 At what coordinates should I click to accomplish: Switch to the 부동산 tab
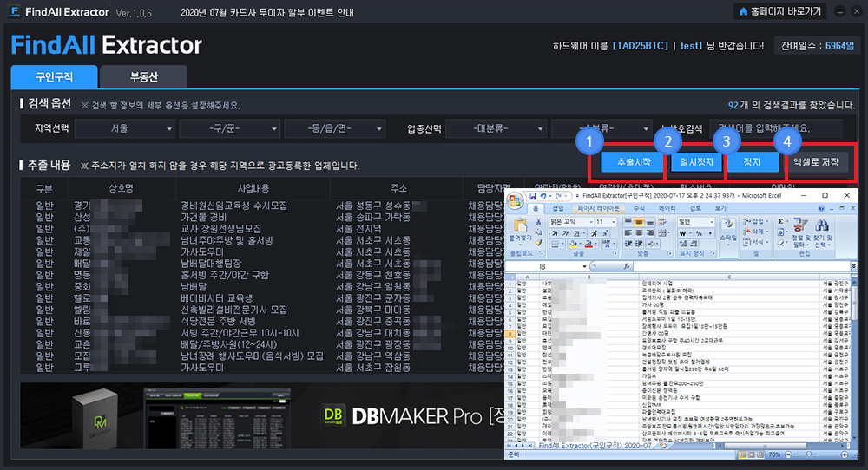pyautogui.click(x=144, y=77)
